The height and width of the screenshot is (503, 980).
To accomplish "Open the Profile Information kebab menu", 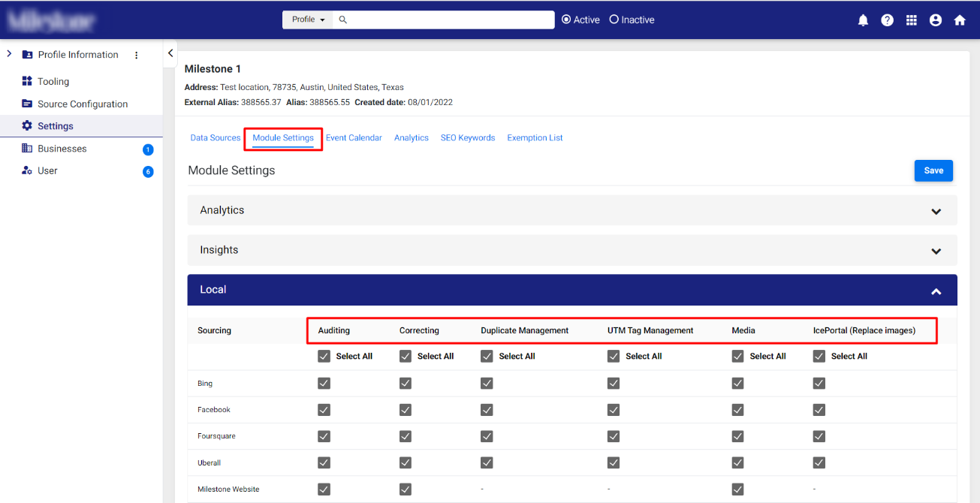I will 136,55.
